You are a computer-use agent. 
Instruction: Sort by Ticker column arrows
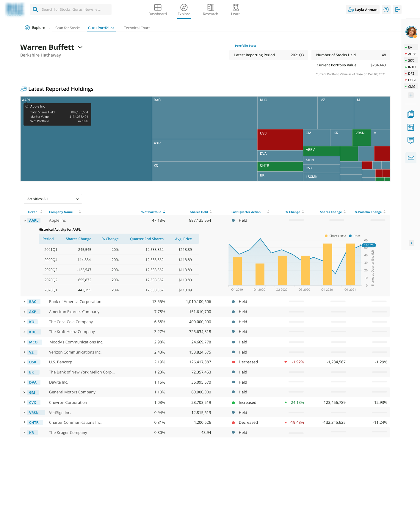(x=41, y=212)
